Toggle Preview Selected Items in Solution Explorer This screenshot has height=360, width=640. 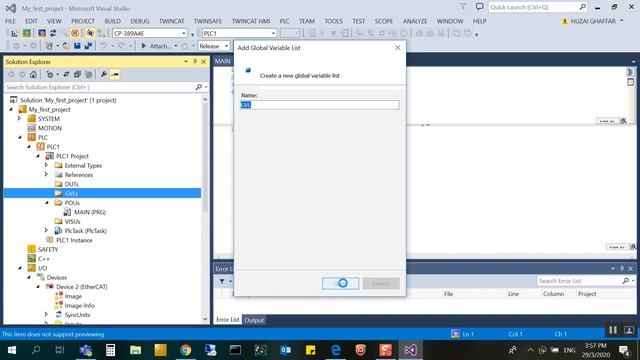point(115,74)
